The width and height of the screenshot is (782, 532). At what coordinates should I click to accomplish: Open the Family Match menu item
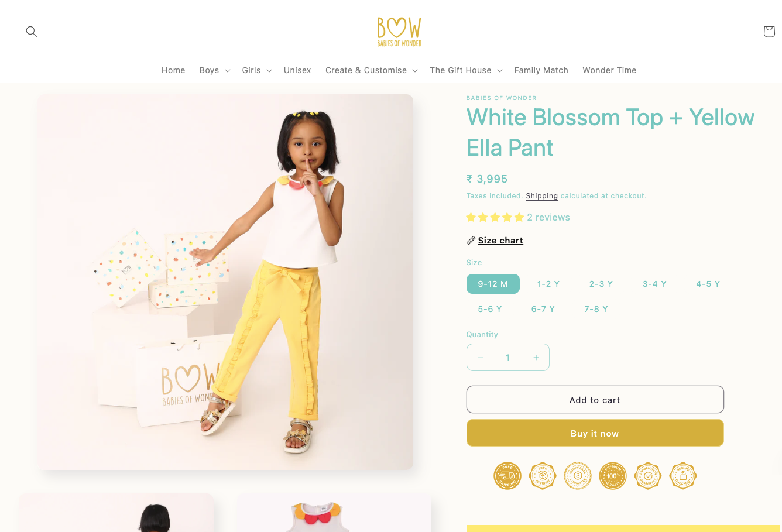click(541, 70)
